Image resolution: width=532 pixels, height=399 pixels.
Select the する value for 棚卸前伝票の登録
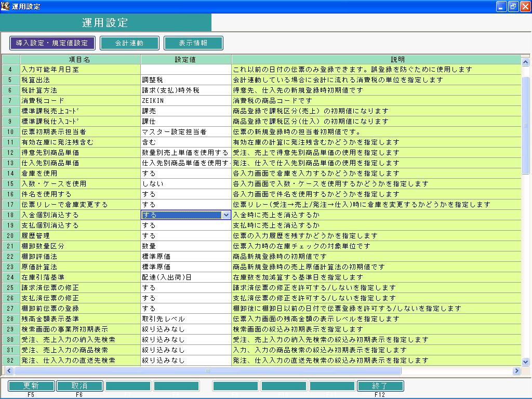pos(186,309)
